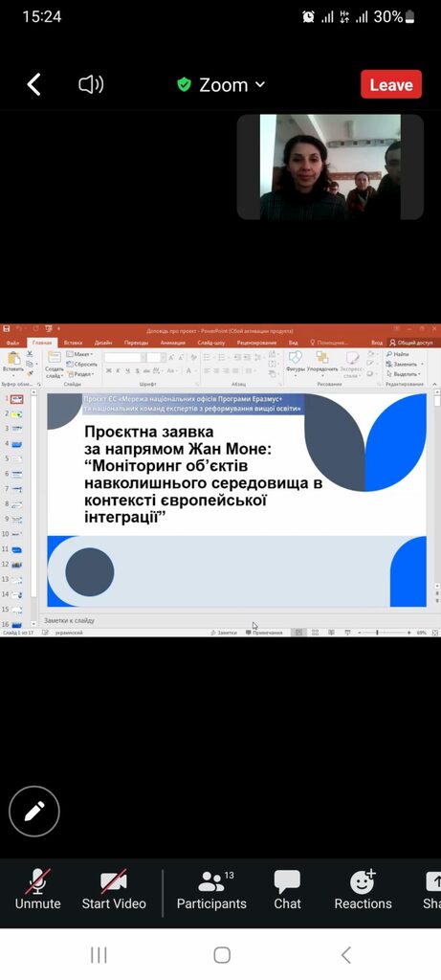Switch to Normal view icon in status bar
Viewport: 441px width, 980px height.
[x=298, y=633]
